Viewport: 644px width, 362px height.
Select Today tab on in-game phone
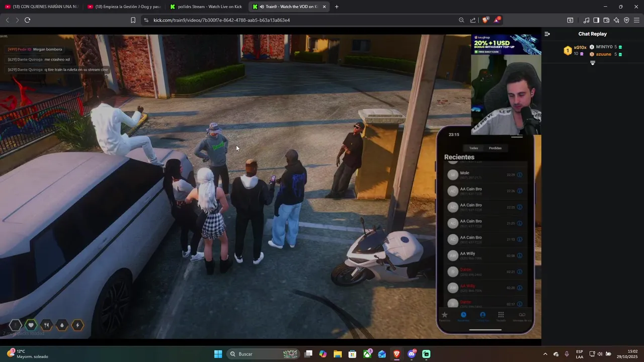(x=473, y=148)
